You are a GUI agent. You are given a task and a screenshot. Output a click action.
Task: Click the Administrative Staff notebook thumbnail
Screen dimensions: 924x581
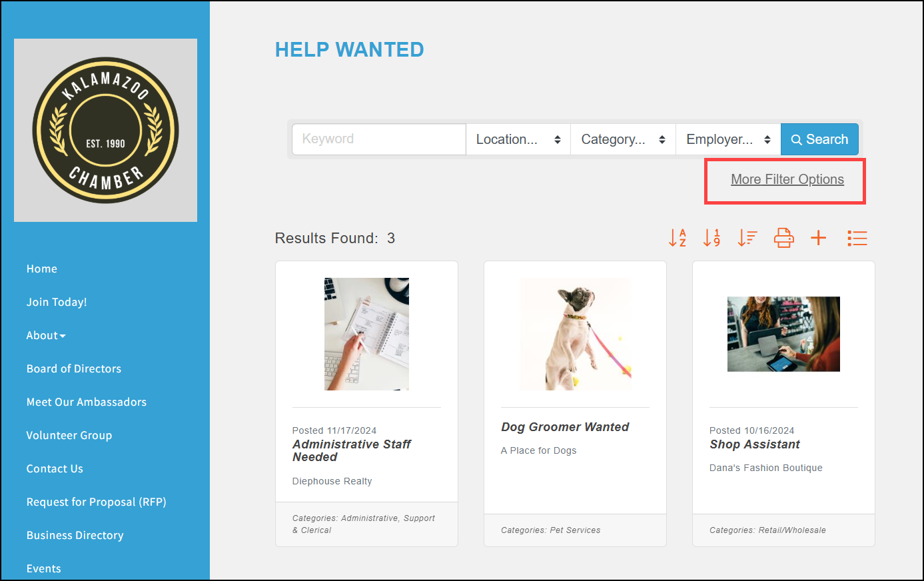point(366,334)
